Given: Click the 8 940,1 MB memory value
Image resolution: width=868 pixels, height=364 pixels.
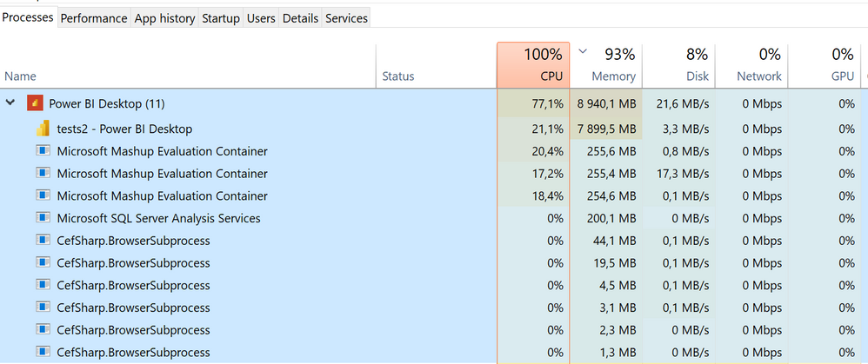Looking at the screenshot, I should (x=607, y=103).
